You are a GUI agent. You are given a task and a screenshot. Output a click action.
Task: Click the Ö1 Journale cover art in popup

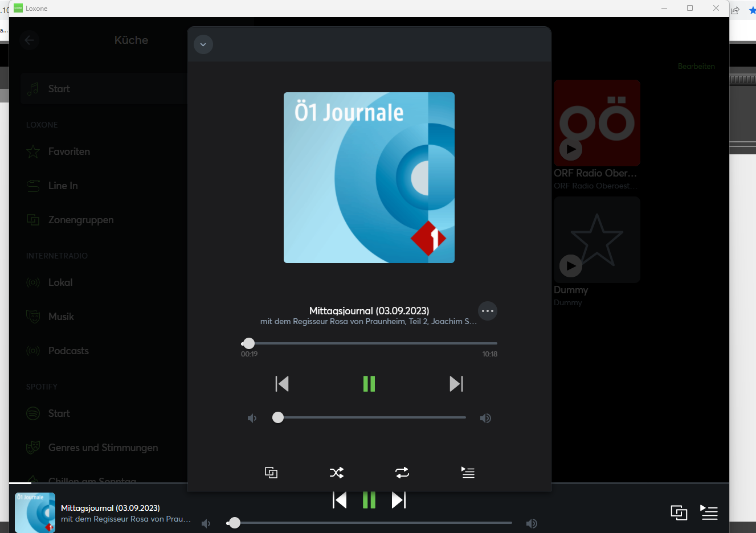[x=369, y=178]
